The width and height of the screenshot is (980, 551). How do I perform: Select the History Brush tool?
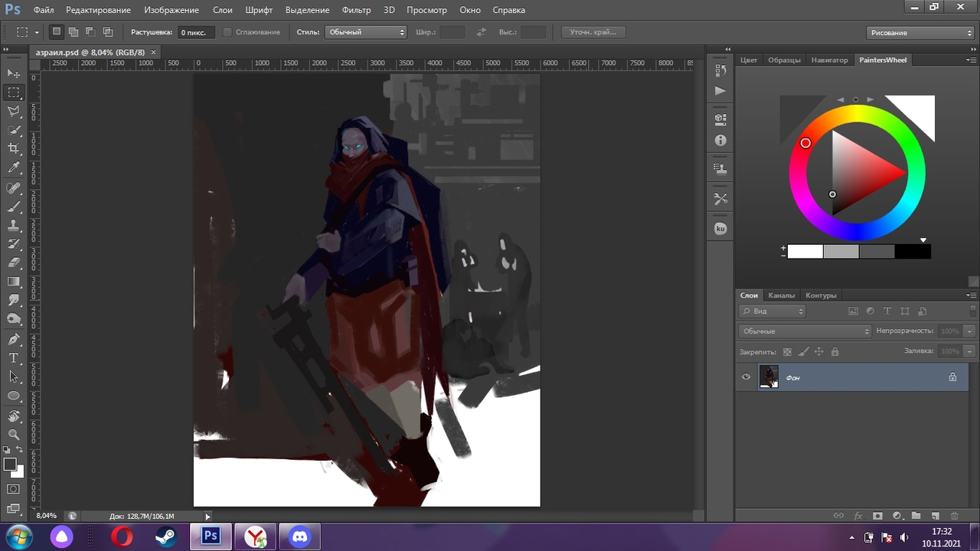pyautogui.click(x=14, y=244)
